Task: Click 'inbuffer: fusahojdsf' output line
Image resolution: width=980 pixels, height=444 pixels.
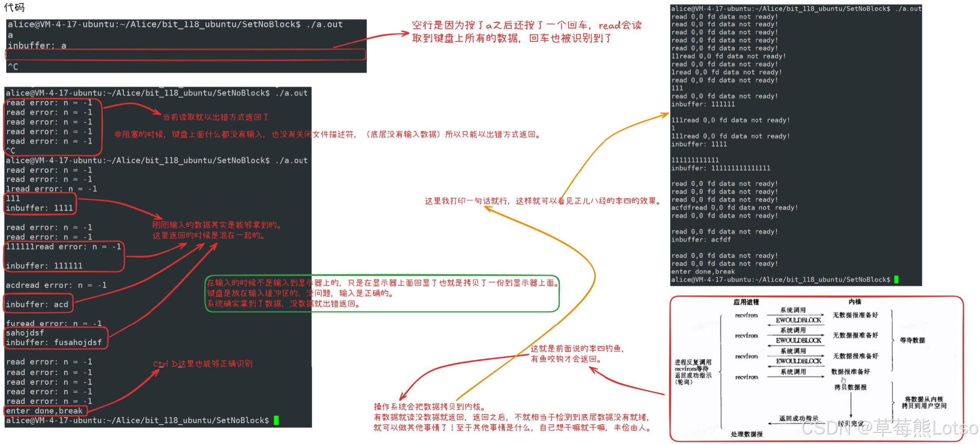Action: [x=54, y=342]
